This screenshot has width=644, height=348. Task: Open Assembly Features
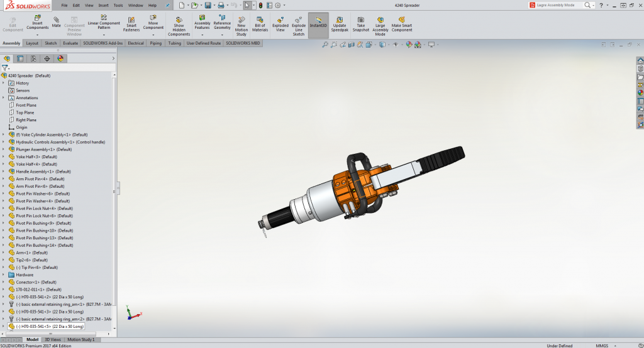(x=202, y=23)
